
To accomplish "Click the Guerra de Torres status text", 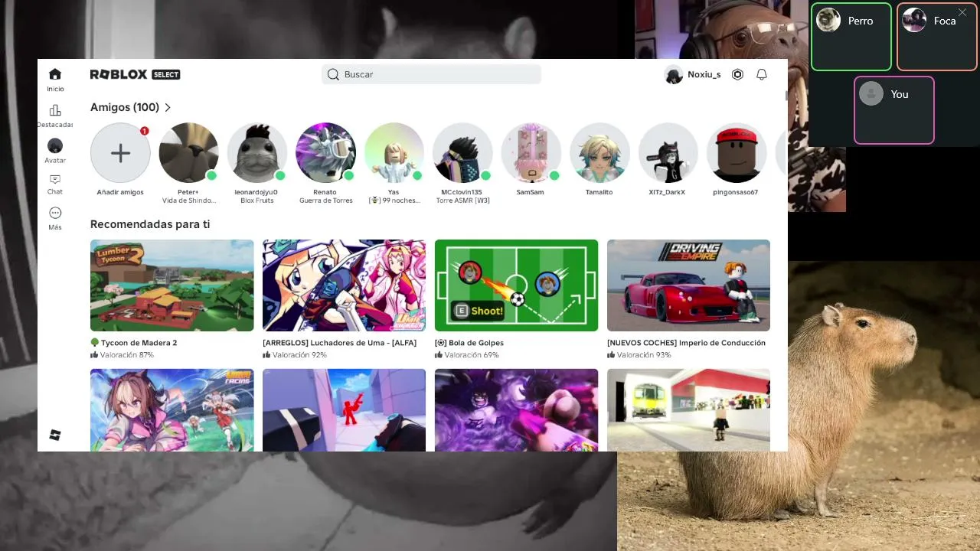I will 325,201.
